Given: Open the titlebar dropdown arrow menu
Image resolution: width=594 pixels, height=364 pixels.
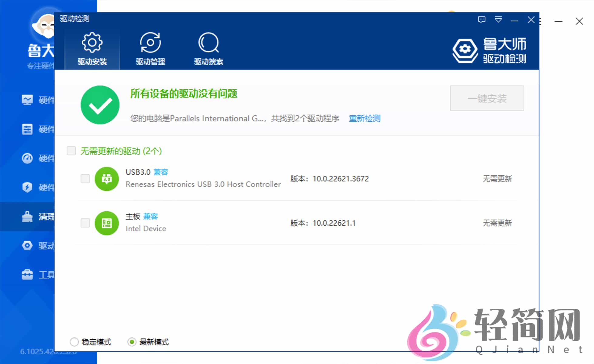Looking at the screenshot, I should (498, 20).
